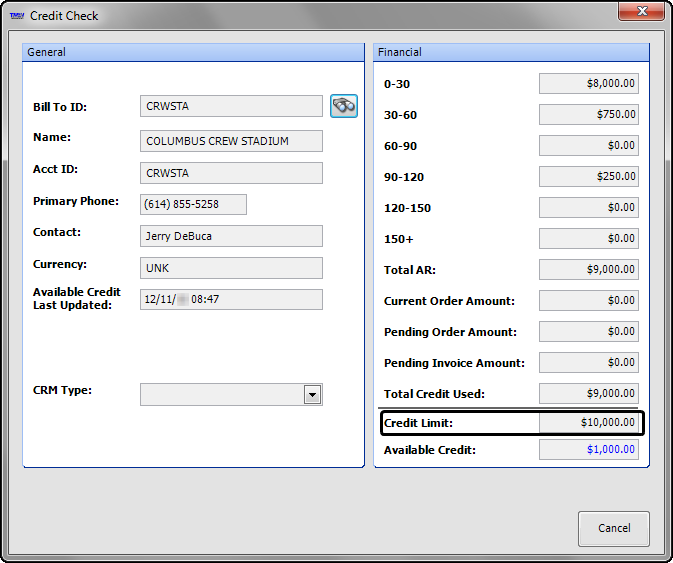Image resolution: width=673 pixels, height=563 pixels.
Task: Select the Name field with Columbus Crew Stadium
Action: pos(231,141)
